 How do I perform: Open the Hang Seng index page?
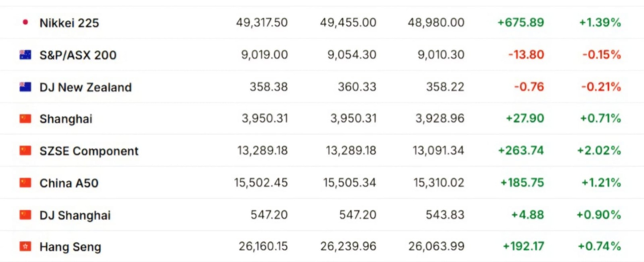[x=70, y=247]
